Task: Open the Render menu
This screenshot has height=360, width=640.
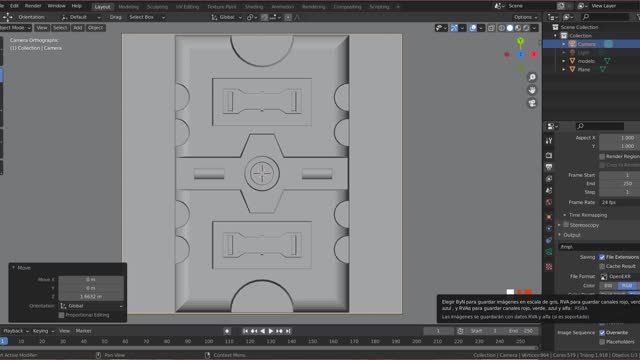Action: [x=33, y=6]
